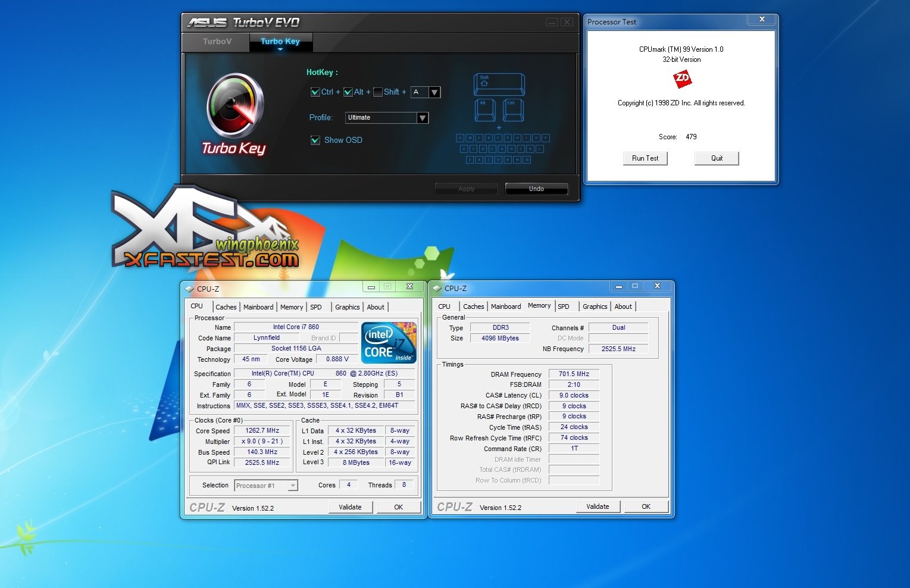Click the right CPU-Z window title icon
Viewport: 910px width, 588px height.
pos(437,288)
